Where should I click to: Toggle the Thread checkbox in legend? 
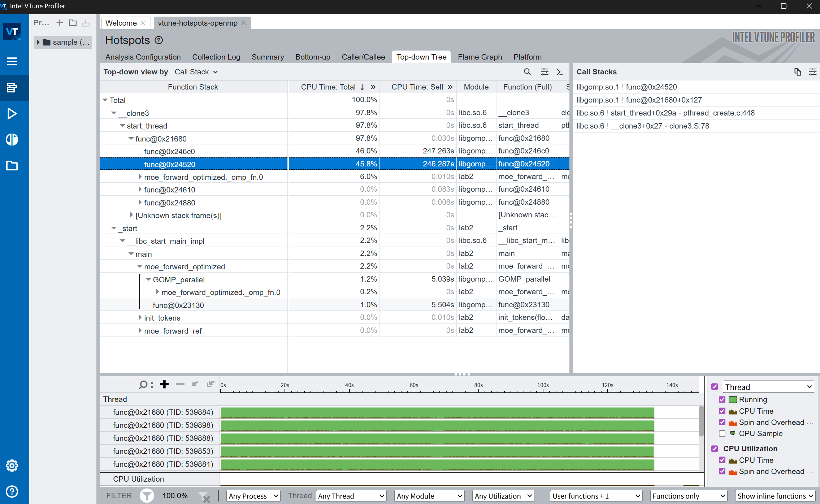(x=715, y=387)
